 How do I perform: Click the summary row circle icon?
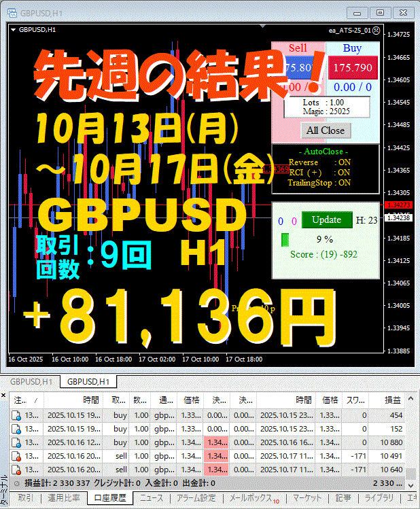click(16, 484)
